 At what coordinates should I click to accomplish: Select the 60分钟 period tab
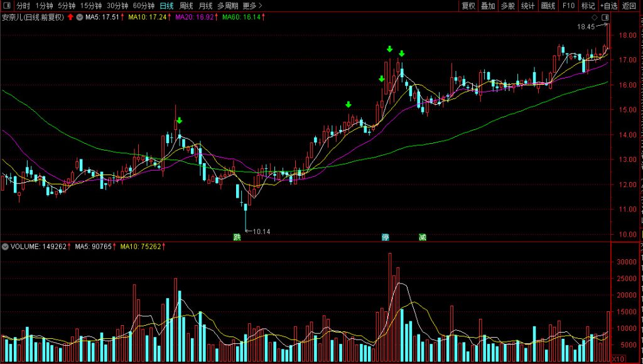144,6
